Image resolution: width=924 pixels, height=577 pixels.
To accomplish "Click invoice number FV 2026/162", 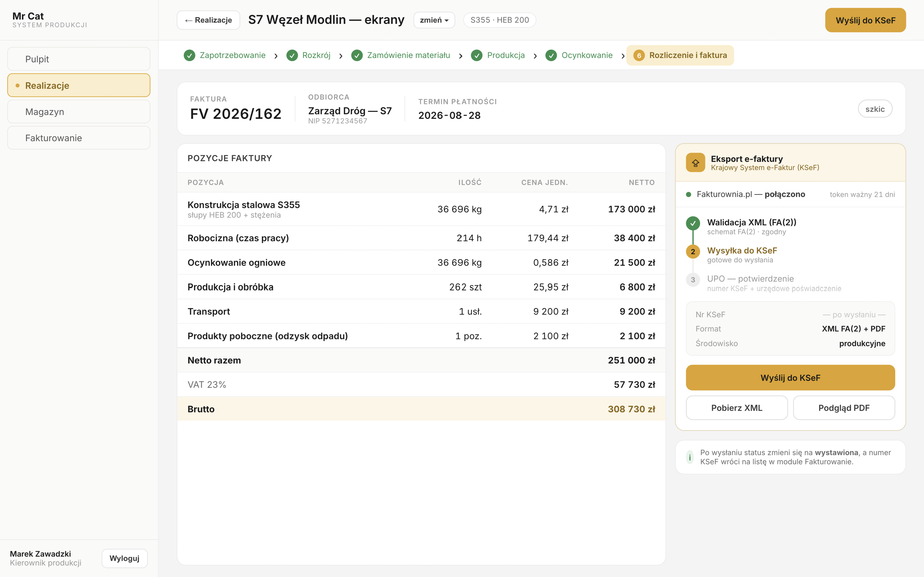I will click(x=235, y=114).
